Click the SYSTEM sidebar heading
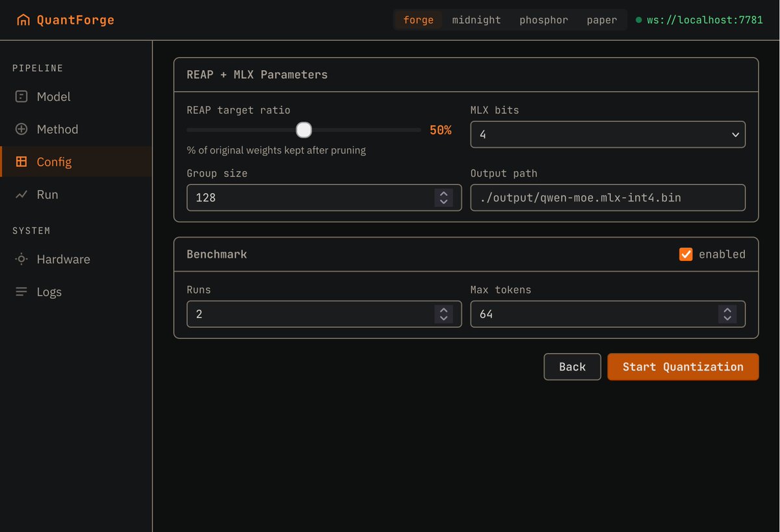780x532 pixels. (x=31, y=231)
